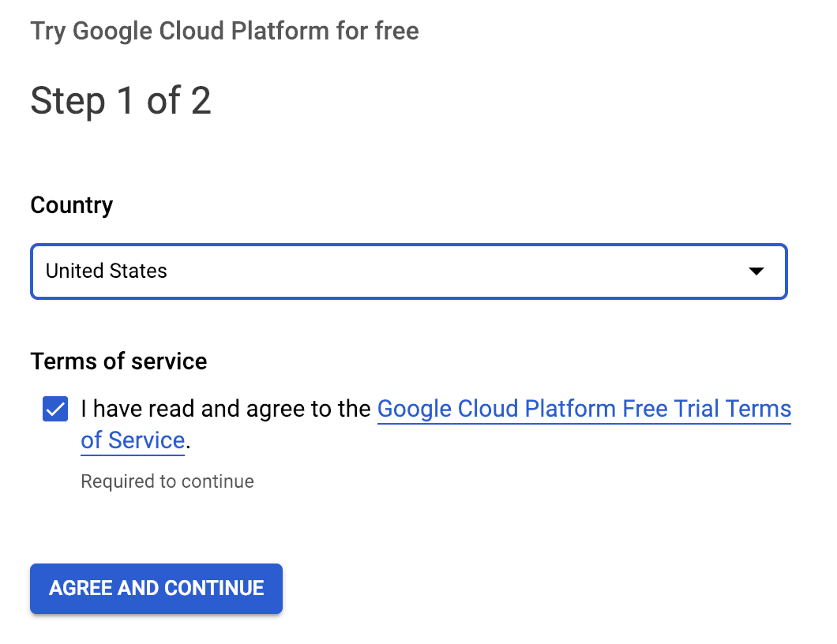Click the 'Country' label

[x=72, y=205]
